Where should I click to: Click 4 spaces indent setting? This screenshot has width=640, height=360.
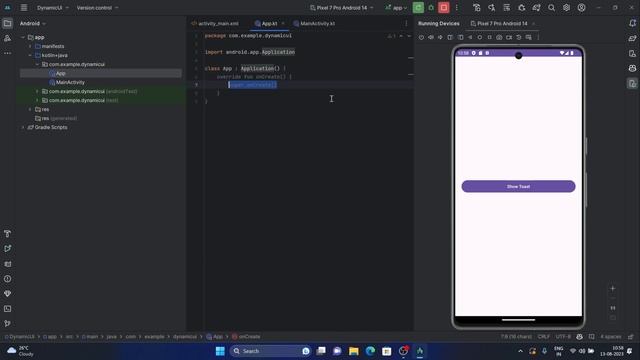(x=611, y=337)
